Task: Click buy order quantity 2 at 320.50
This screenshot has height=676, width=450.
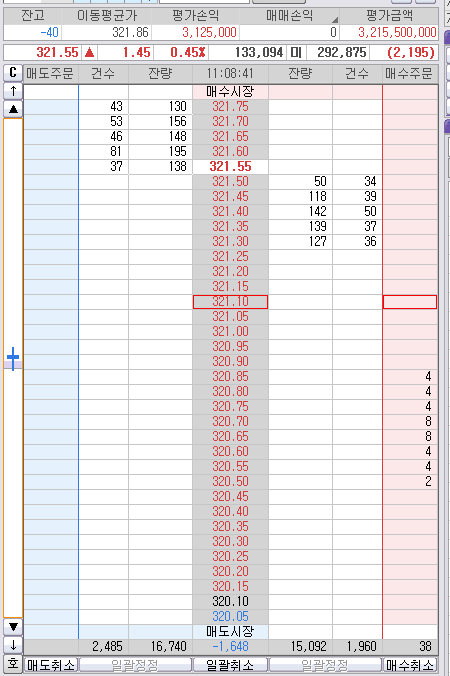Action: pos(410,482)
